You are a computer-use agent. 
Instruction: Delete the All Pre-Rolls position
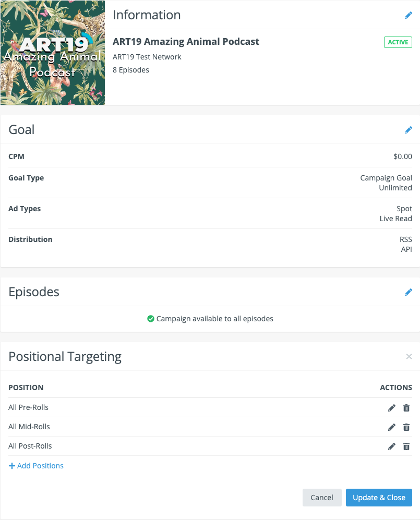coord(406,408)
